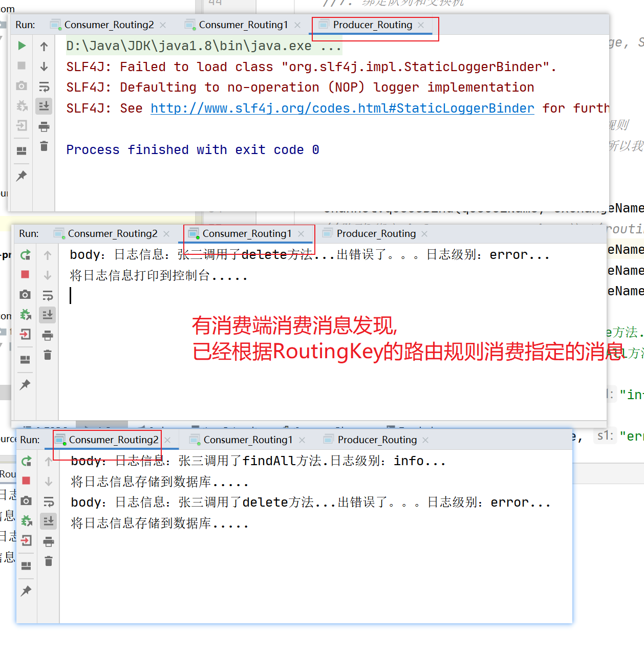The height and width of the screenshot is (654, 644).
Task: Rerun Consumer_Routing2 in bottom Run panel
Action: [x=26, y=461]
